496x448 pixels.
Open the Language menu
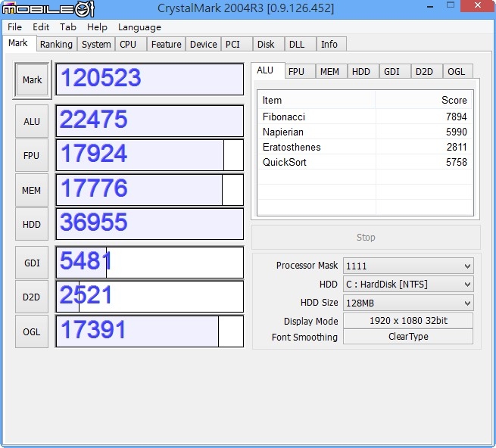coord(139,27)
